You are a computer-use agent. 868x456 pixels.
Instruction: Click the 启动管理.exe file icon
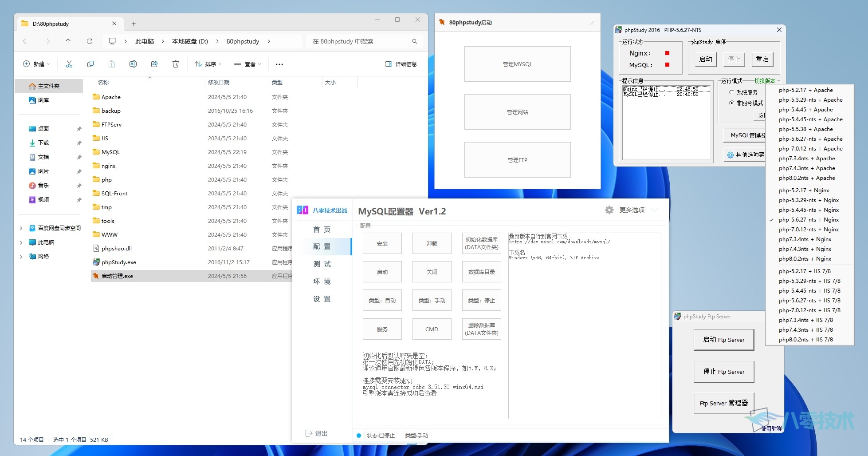click(96, 276)
